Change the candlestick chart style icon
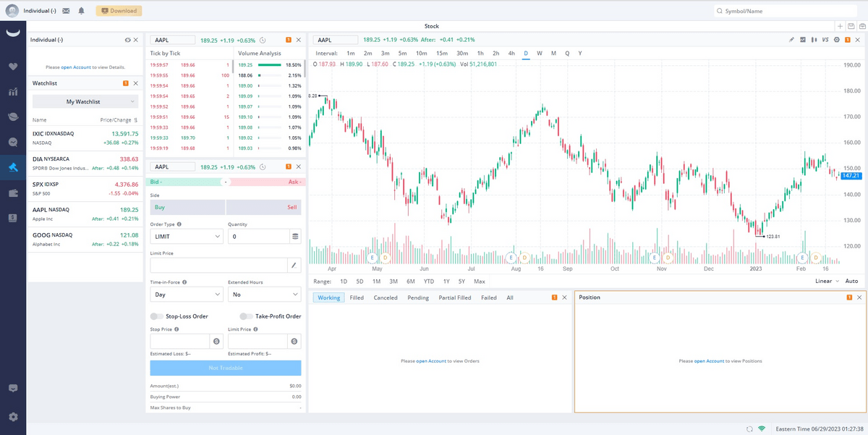Viewport: 868px width, 435px height. [x=814, y=40]
